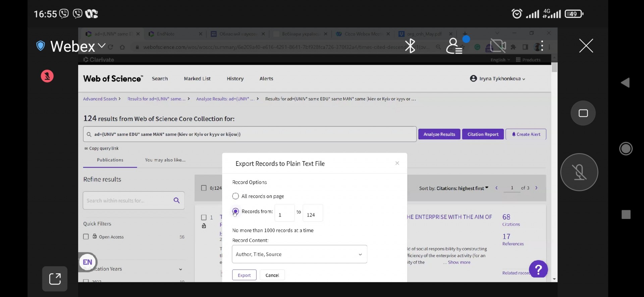Open the Marked List menu item
Image resolution: width=644 pixels, height=297 pixels.
197,79
